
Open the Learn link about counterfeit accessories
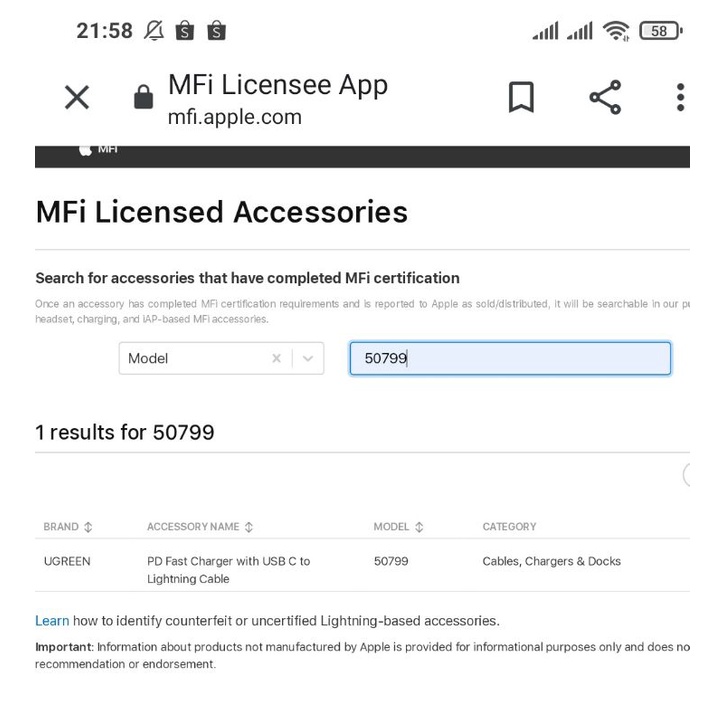pos(52,621)
